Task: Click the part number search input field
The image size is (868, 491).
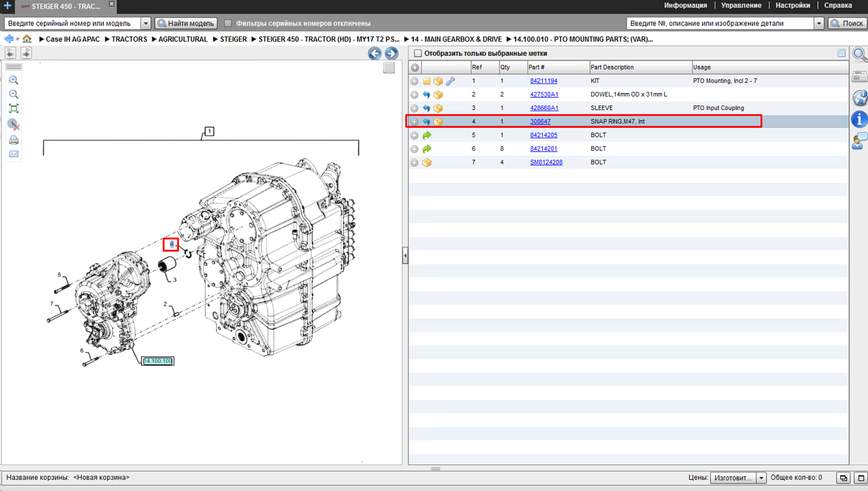Action: [720, 23]
